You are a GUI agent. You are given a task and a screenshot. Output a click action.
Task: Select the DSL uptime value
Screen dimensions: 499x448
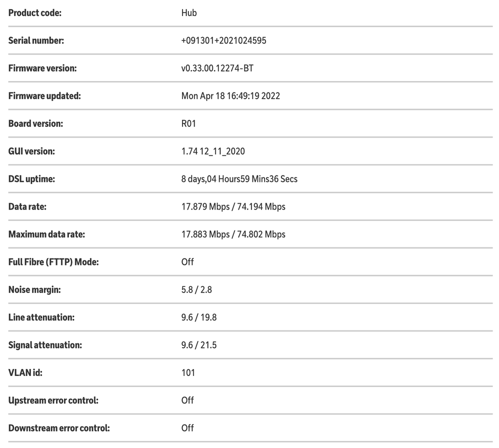pyautogui.click(x=239, y=178)
